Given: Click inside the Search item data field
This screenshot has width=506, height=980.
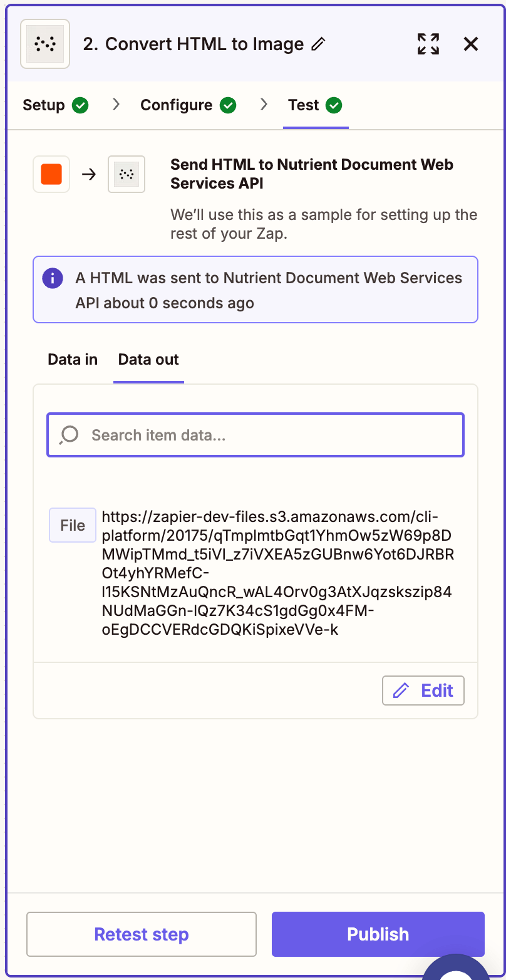Looking at the screenshot, I should coord(255,434).
